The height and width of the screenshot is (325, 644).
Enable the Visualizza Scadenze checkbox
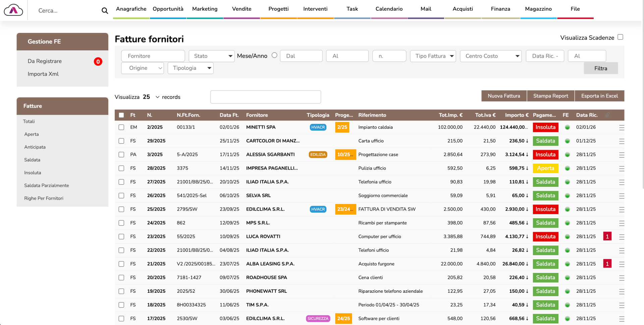(x=620, y=37)
